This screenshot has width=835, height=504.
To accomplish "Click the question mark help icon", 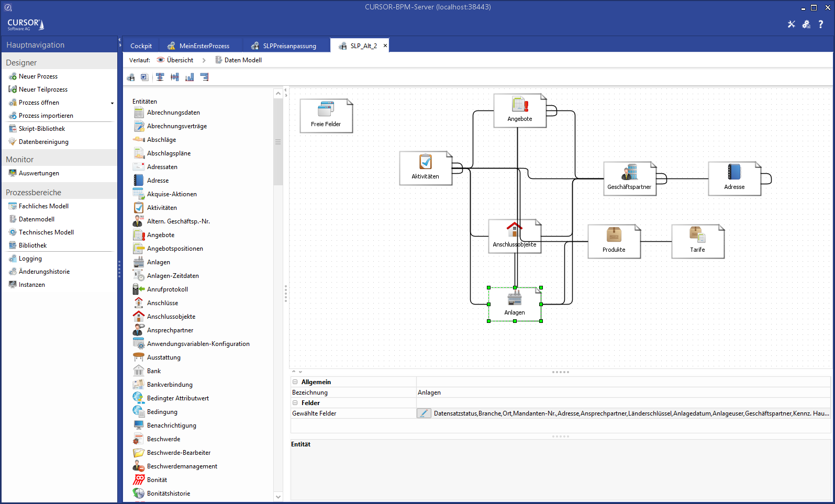I will 820,24.
